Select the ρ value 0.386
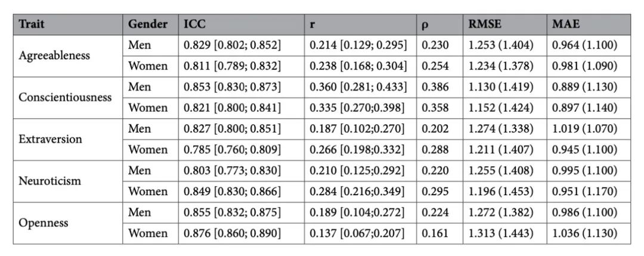 tap(435, 87)
